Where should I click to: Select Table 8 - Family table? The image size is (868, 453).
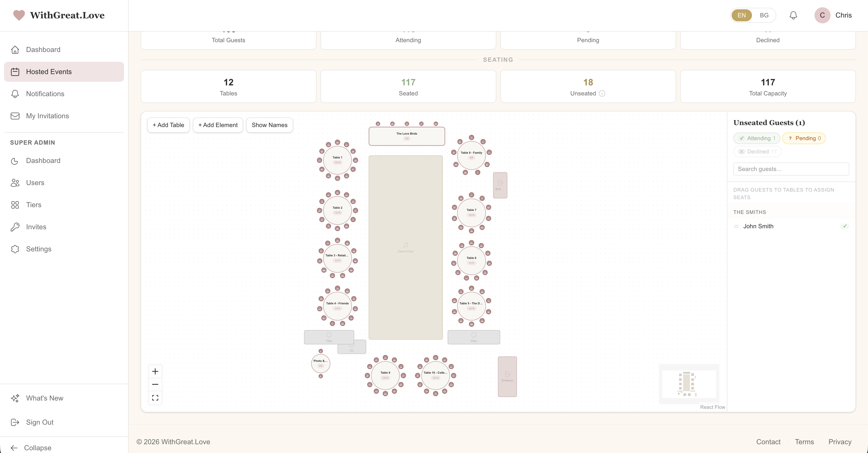coord(471,155)
